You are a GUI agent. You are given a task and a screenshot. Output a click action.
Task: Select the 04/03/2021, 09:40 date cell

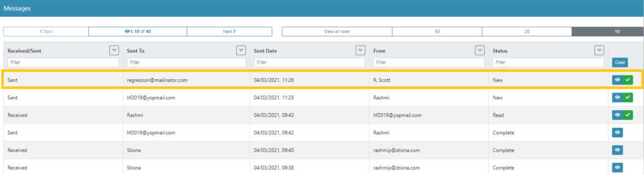coord(309,150)
